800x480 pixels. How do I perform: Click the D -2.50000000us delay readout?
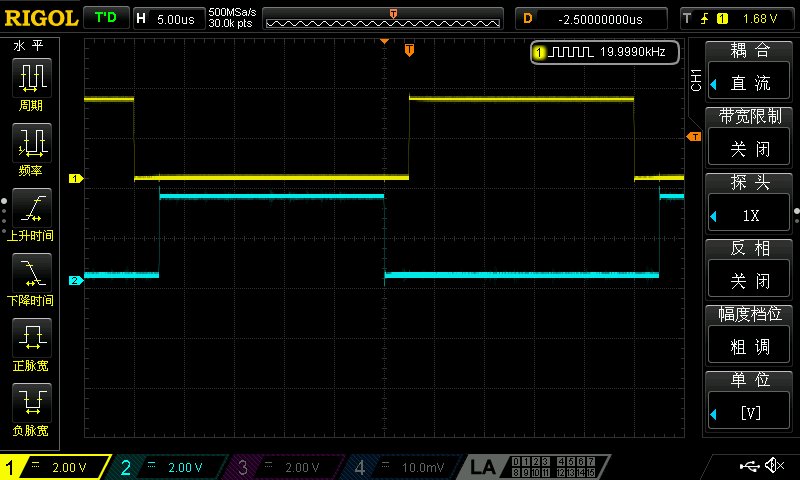click(x=591, y=19)
